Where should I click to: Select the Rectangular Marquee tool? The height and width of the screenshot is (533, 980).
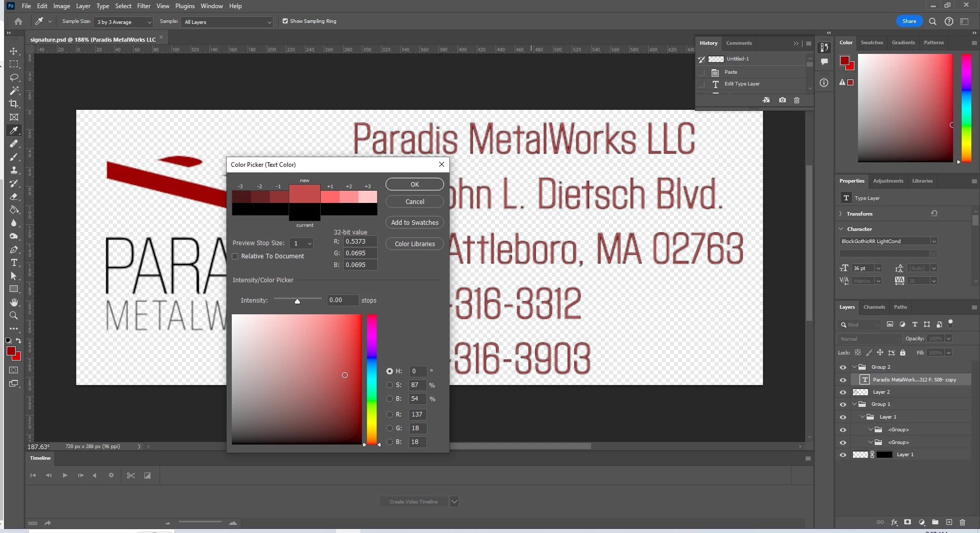pyautogui.click(x=14, y=64)
